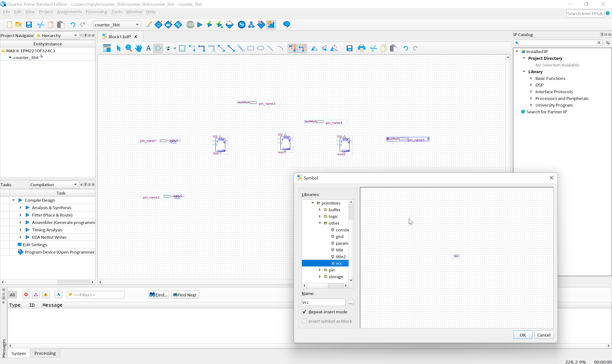Collapse the other library folder
612x364 pixels.
click(320, 223)
